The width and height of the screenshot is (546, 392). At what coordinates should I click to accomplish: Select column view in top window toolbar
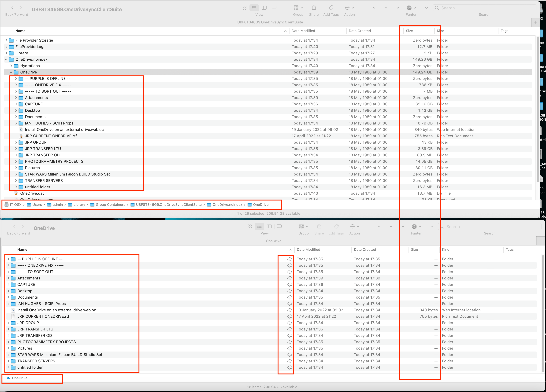pyautogui.click(x=264, y=8)
